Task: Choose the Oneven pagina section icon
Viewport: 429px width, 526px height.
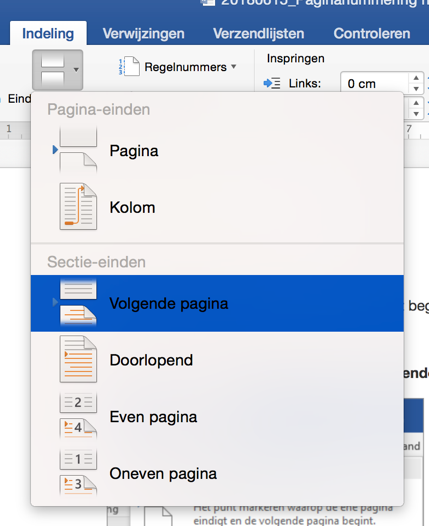Action: point(78,473)
